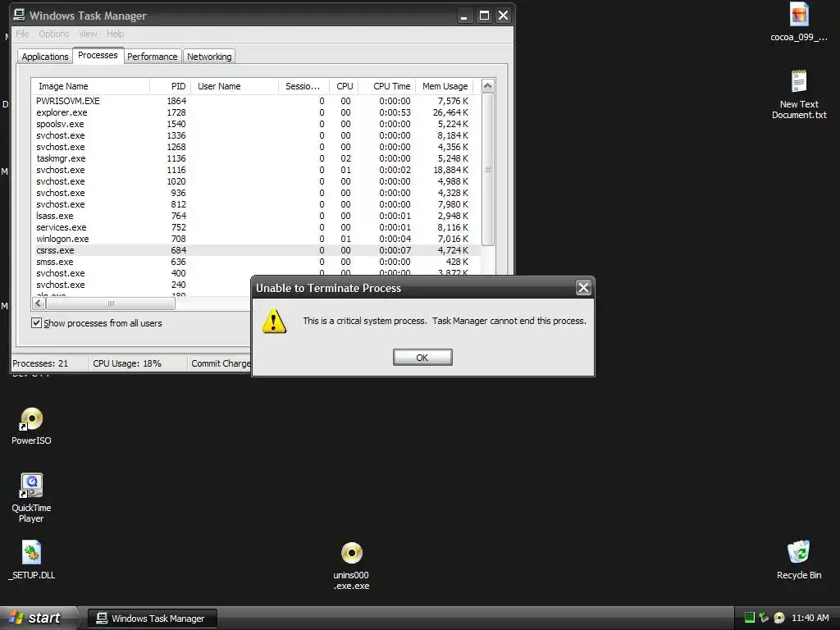Image resolution: width=840 pixels, height=630 pixels.
Task: Open the Recycle Bin icon
Action: click(x=799, y=559)
